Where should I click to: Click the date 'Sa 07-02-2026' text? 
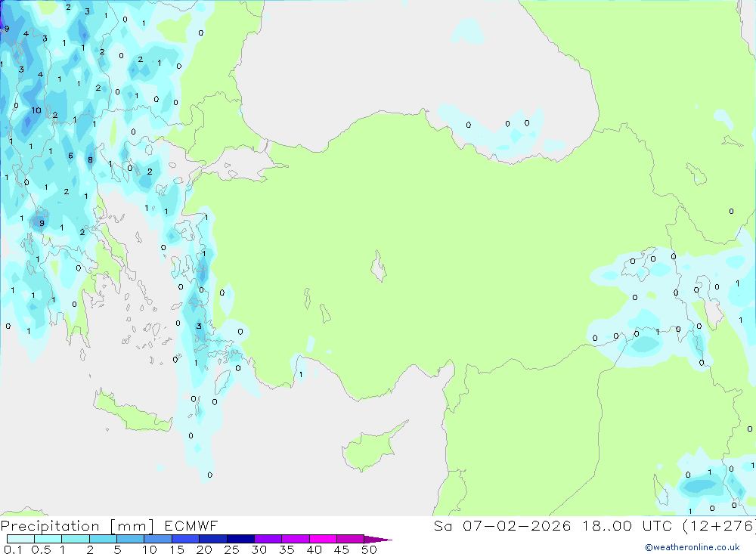tap(502, 525)
